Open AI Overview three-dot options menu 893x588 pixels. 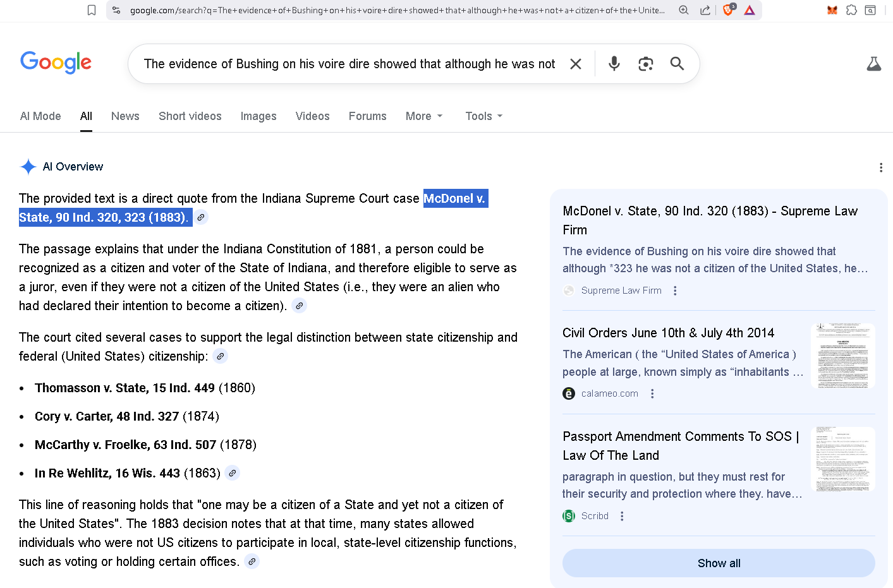(880, 167)
